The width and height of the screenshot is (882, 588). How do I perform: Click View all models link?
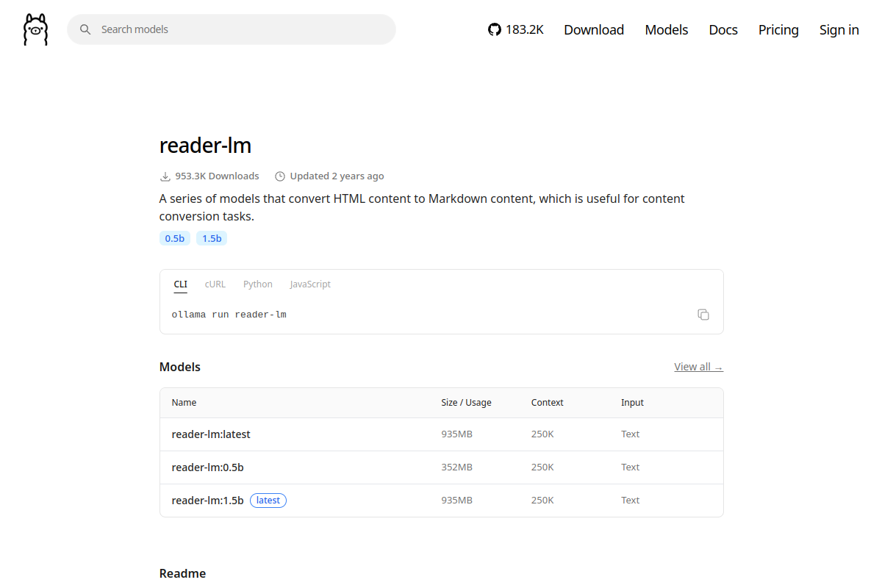click(698, 367)
